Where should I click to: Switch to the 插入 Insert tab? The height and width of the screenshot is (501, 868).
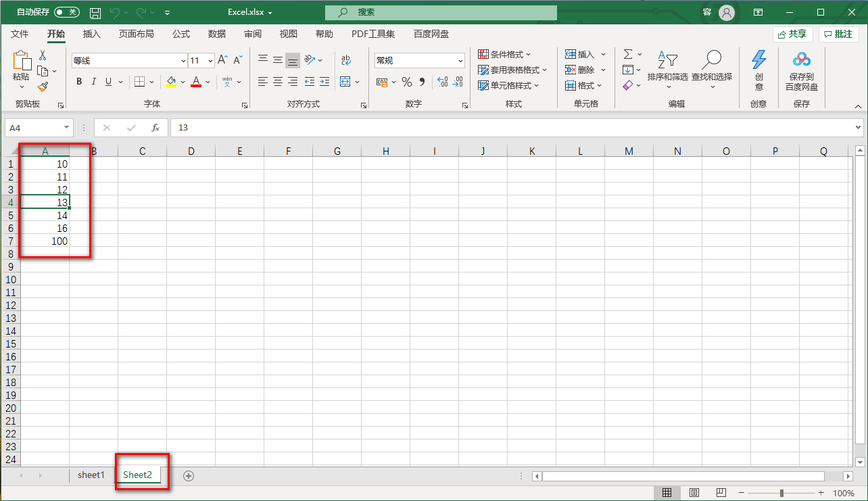click(91, 34)
